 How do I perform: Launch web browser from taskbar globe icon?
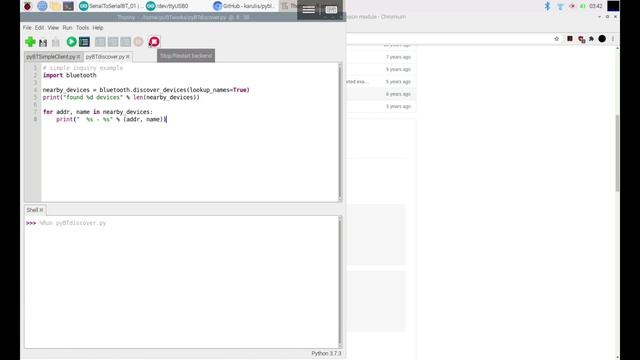click(42, 6)
